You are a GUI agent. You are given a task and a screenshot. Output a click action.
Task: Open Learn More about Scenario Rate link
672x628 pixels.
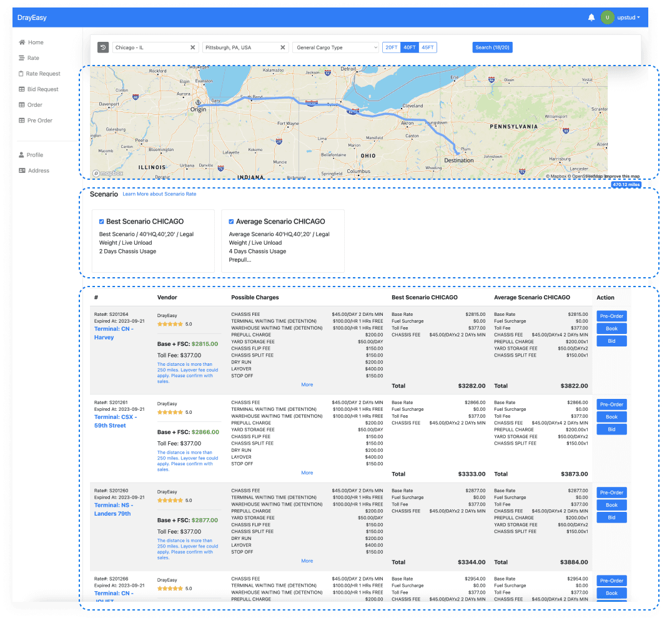tap(159, 194)
